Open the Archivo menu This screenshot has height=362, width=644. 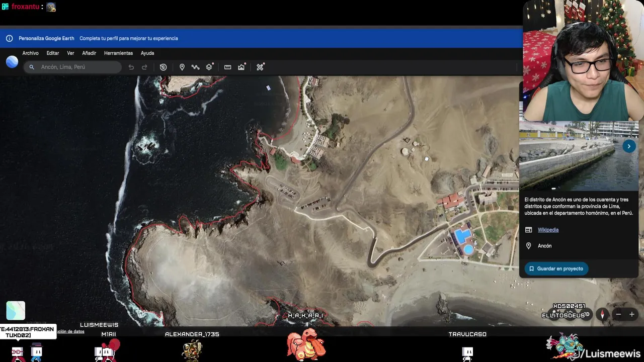tap(30, 53)
